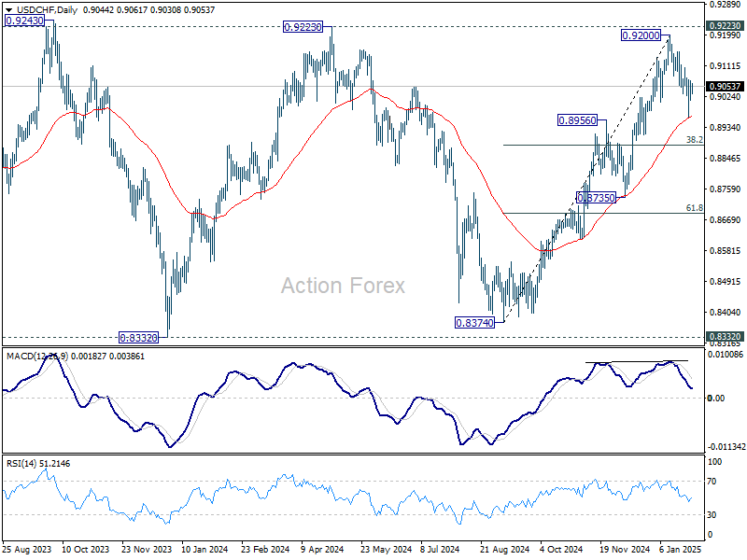Image resolution: width=747 pixels, height=560 pixels.
Task: Click the 4 Oct 2024 date label
Action: [x=561, y=549]
